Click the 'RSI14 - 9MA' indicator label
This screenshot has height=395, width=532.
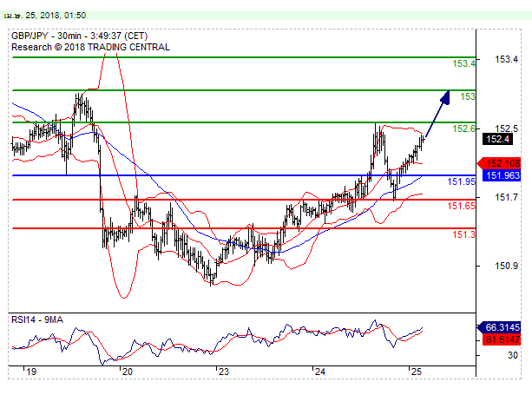point(37,319)
